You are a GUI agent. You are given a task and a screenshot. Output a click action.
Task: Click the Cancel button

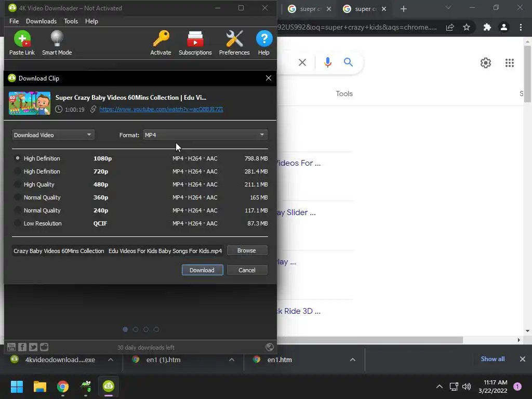coord(247,270)
